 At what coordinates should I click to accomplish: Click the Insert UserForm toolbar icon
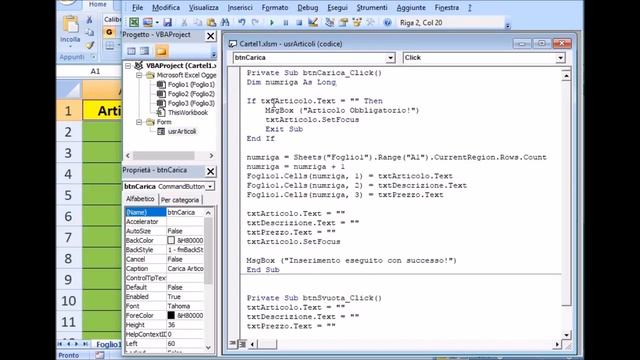point(147,22)
